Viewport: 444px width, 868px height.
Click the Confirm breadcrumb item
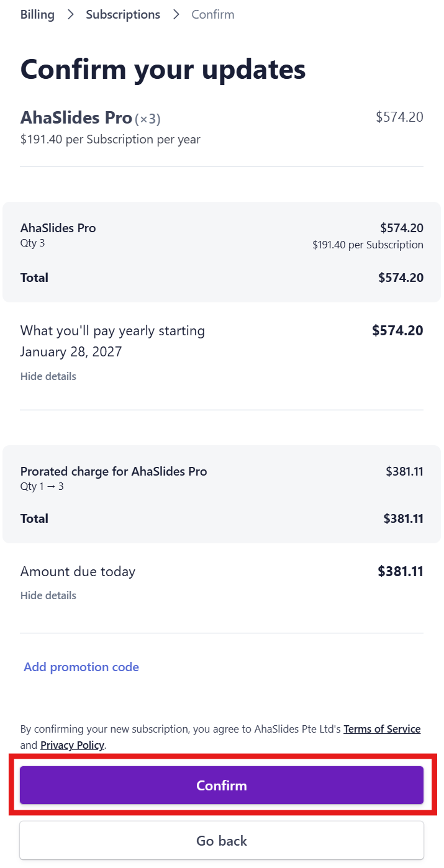212,14
